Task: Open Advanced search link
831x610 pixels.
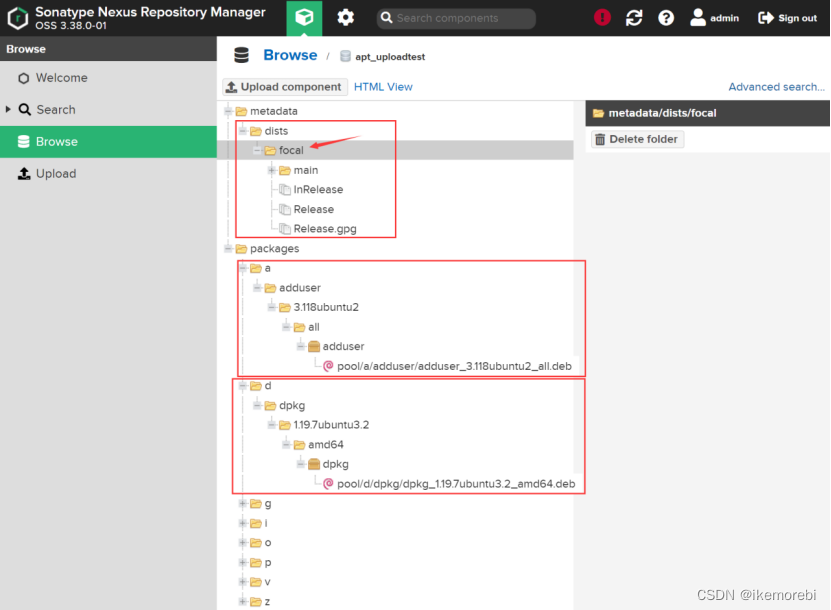Action: pos(776,87)
